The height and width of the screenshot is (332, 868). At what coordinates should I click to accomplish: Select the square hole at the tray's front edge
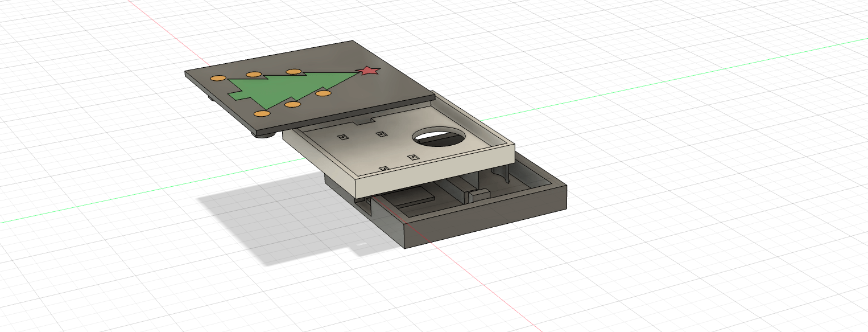(383, 169)
